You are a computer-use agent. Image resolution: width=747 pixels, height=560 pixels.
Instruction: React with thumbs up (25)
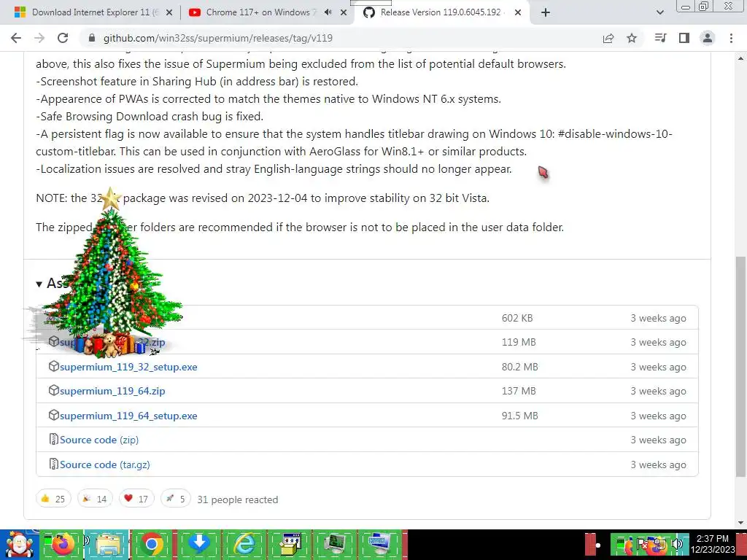(x=53, y=499)
